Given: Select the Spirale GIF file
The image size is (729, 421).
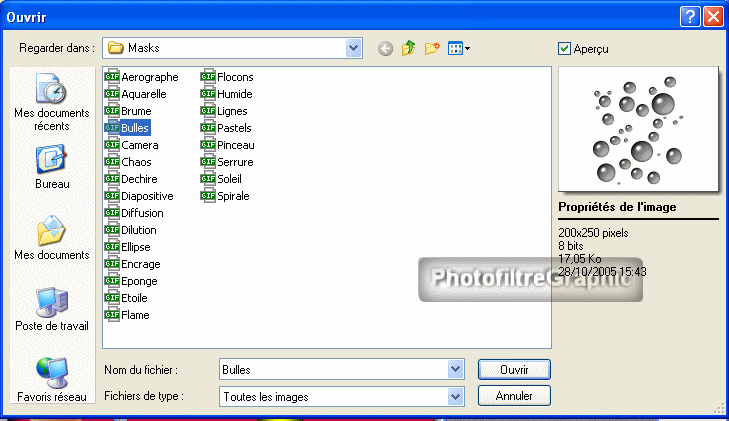Looking at the screenshot, I should click(x=233, y=196).
